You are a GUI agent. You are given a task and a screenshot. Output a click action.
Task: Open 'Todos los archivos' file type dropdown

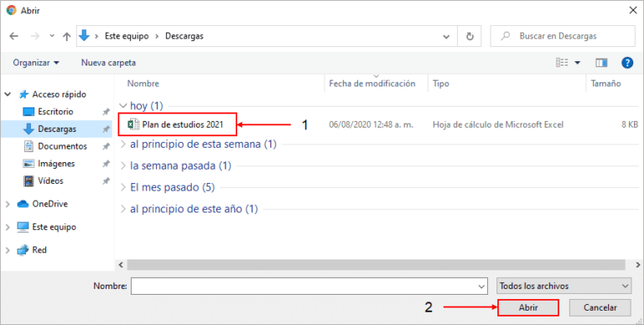tap(563, 286)
